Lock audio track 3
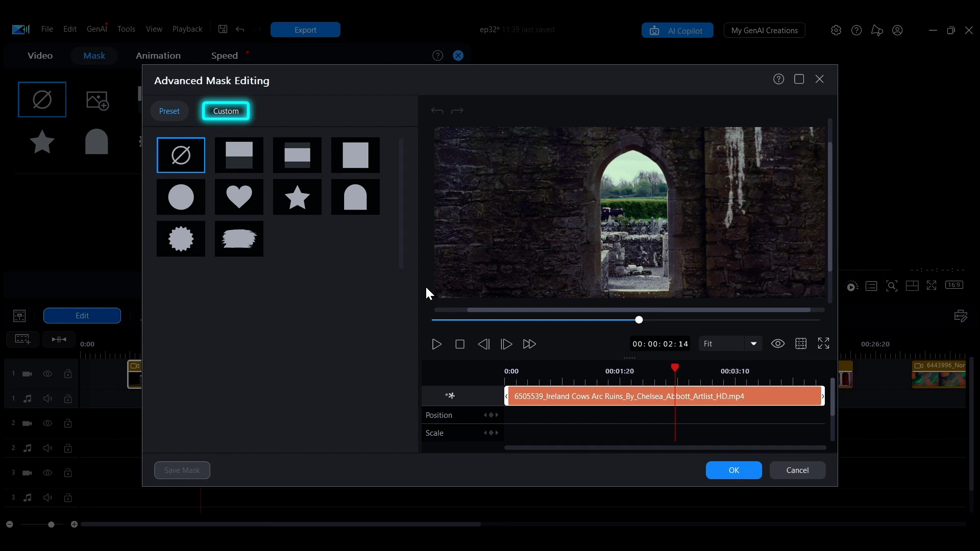The width and height of the screenshot is (980, 551). (x=68, y=498)
